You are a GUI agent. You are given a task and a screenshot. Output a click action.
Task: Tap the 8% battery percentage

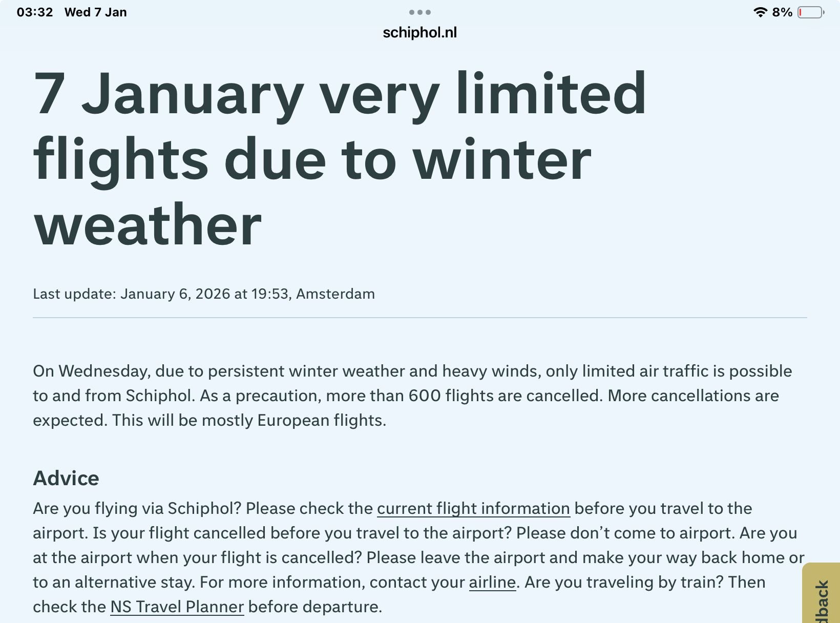click(782, 12)
